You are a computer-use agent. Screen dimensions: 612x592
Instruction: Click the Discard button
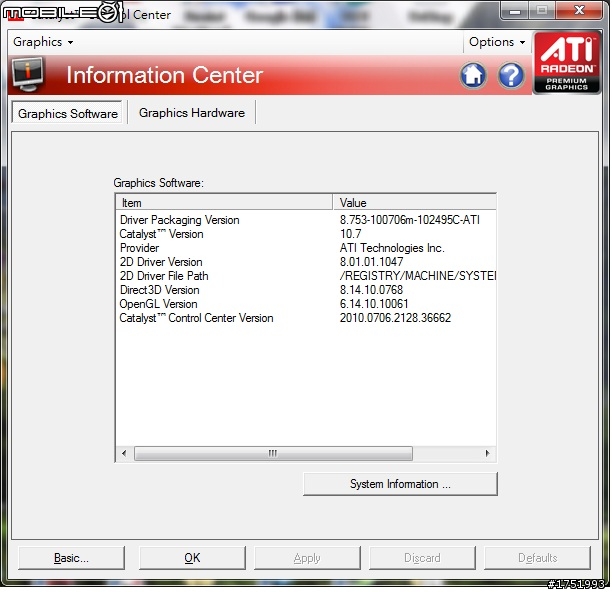422,558
